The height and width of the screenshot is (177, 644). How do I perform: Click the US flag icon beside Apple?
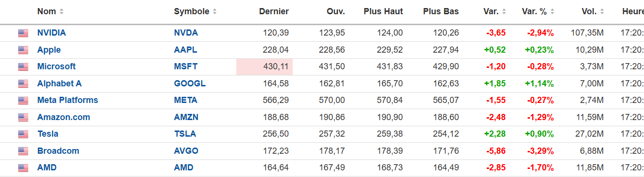(x=23, y=50)
